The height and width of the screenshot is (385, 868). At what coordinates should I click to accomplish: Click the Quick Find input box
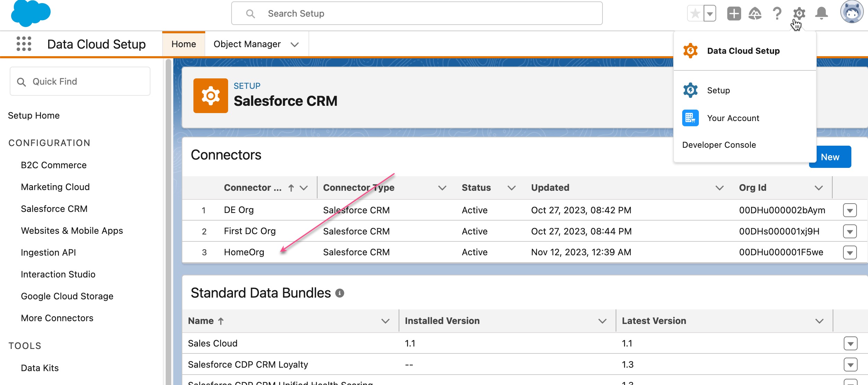click(80, 82)
